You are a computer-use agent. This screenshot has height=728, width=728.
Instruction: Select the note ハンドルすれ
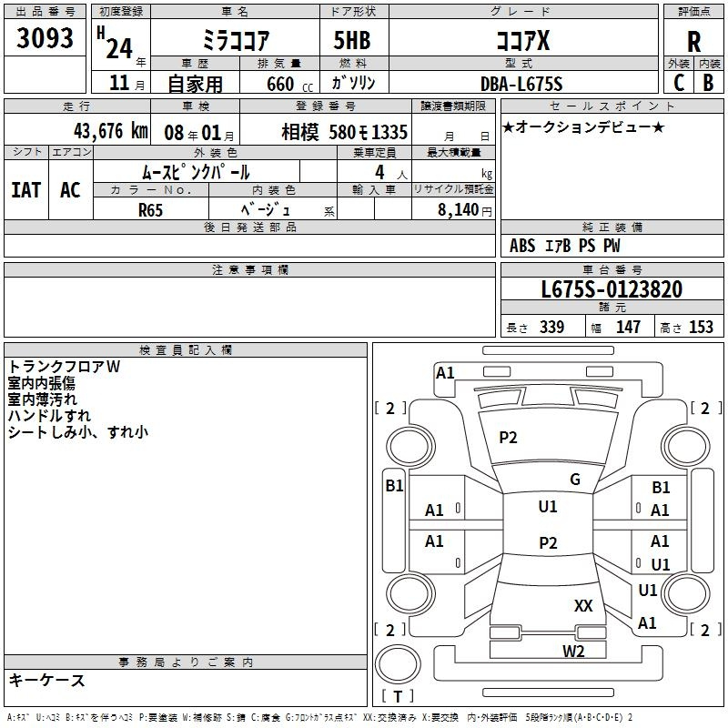click(49, 416)
